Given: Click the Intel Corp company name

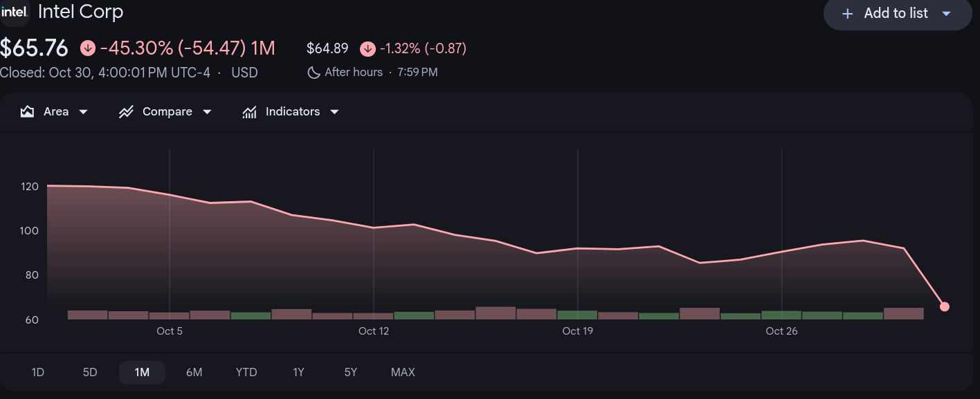Looking at the screenshot, I should pyautogui.click(x=80, y=12).
